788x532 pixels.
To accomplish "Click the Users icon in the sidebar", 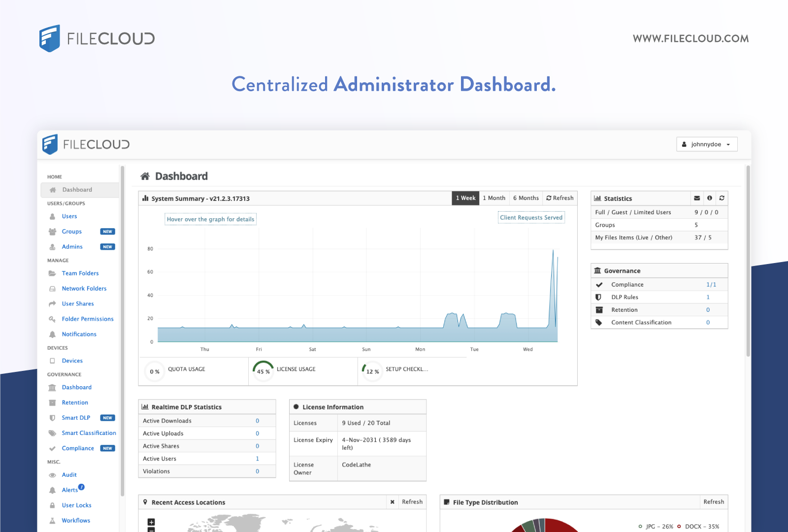I will 52,216.
